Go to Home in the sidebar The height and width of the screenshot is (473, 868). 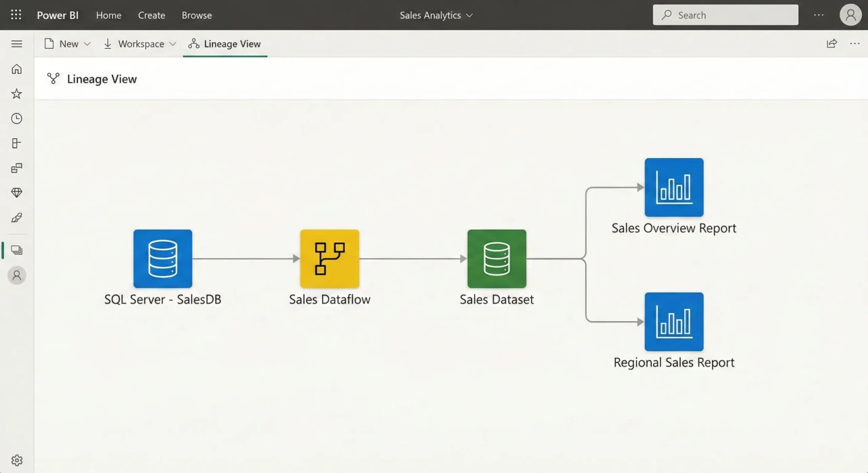click(17, 69)
